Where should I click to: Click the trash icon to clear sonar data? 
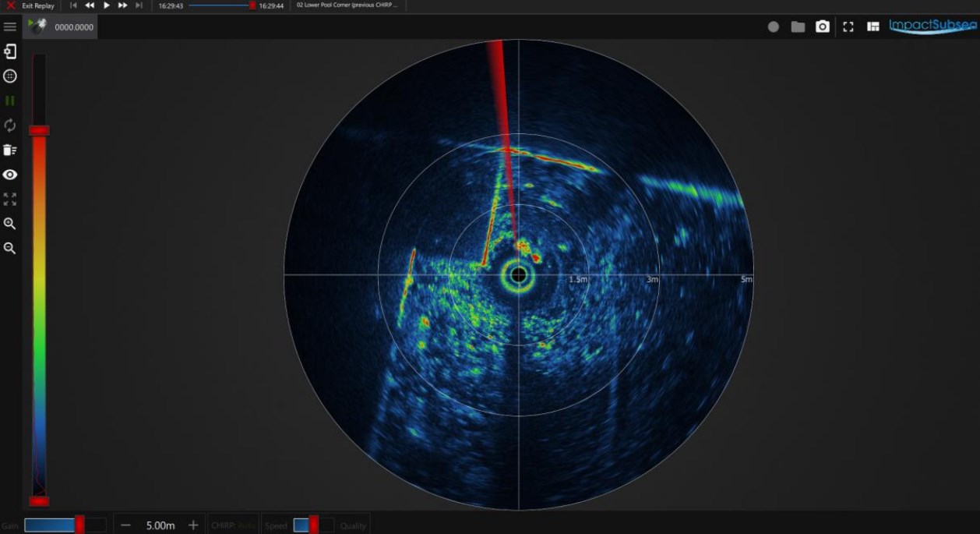10,151
